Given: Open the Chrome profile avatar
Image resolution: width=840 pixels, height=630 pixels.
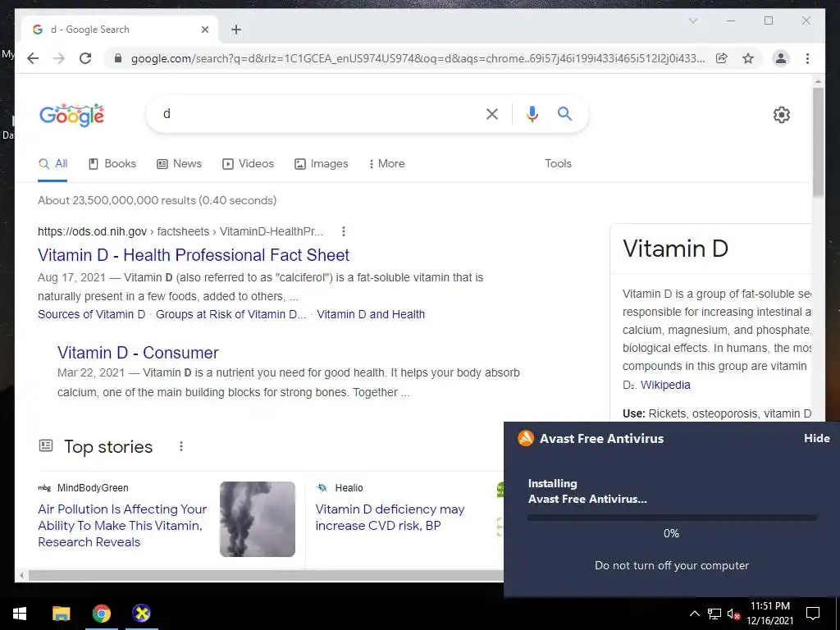Looking at the screenshot, I should [781, 58].
